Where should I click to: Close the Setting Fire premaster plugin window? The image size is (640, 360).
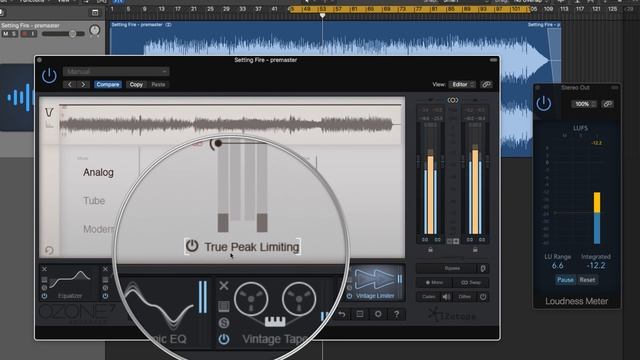pyautogui.click(x=40, y=60)
